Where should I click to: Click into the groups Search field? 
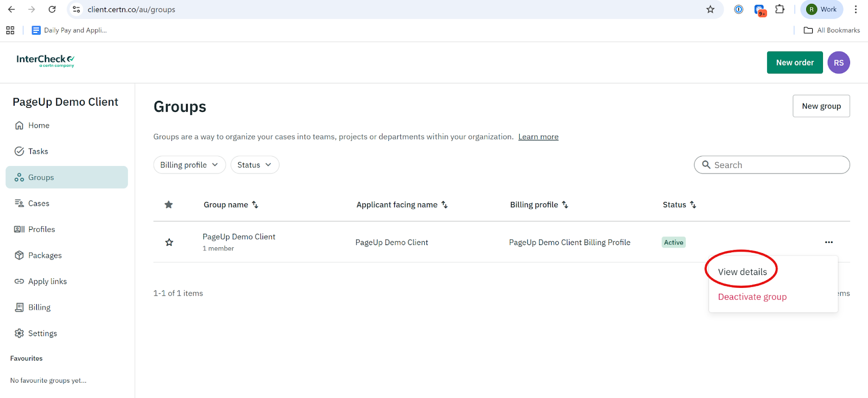776,165
